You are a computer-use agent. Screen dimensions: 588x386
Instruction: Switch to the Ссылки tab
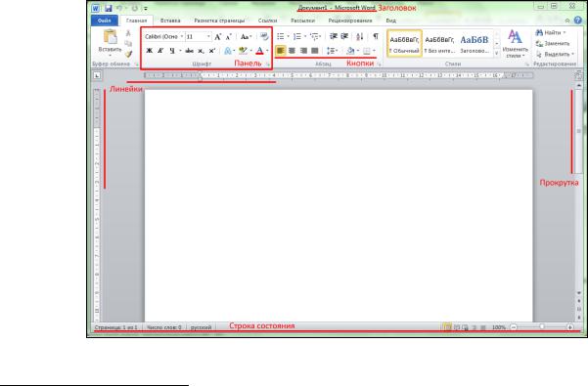tap(267, 21)
